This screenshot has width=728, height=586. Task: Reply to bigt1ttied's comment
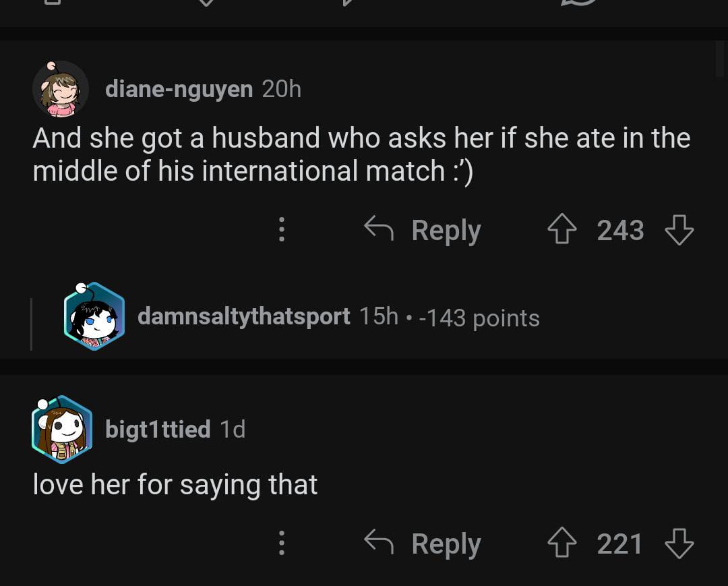(x=423, y=544)
